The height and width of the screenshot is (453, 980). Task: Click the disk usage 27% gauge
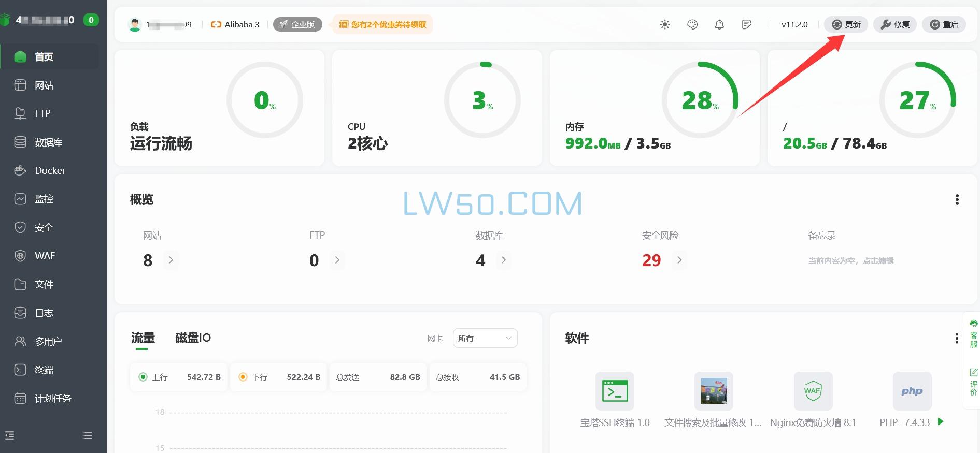point(918,100)
